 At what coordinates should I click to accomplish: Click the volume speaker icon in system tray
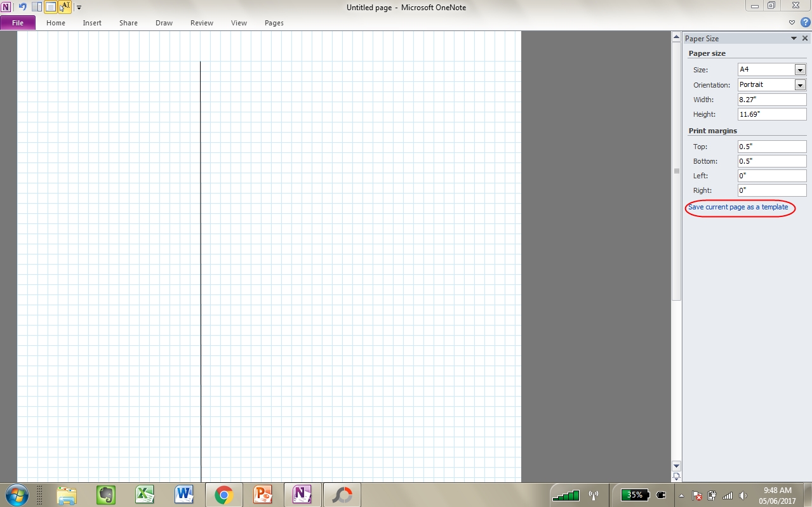click(743, 495)
